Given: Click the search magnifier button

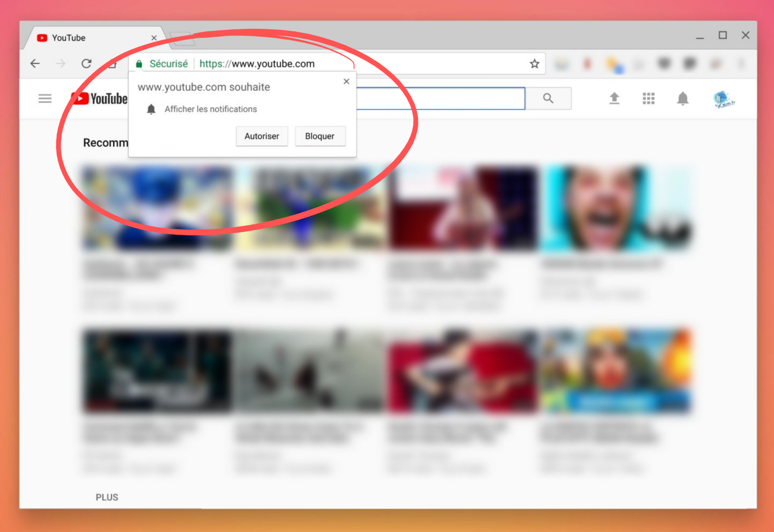Looking at the screenshot, I should point(548,98).
